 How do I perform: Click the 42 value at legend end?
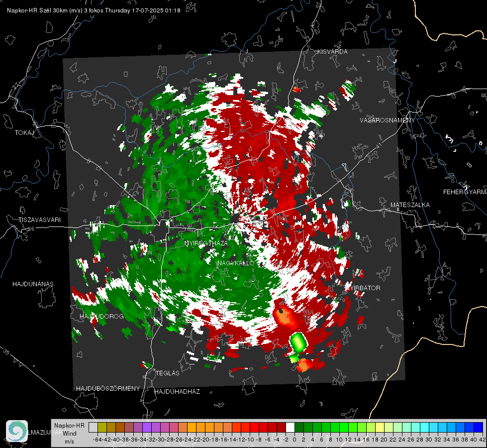(x=482, y=440)
